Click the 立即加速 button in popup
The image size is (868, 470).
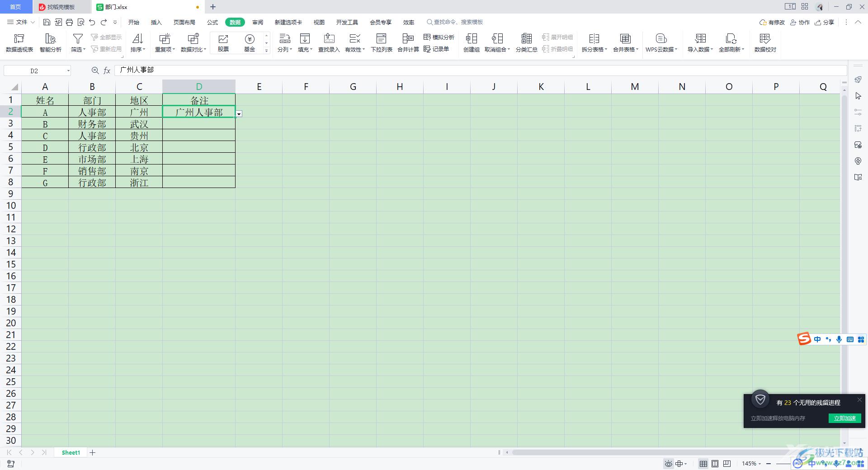point(845,418)
